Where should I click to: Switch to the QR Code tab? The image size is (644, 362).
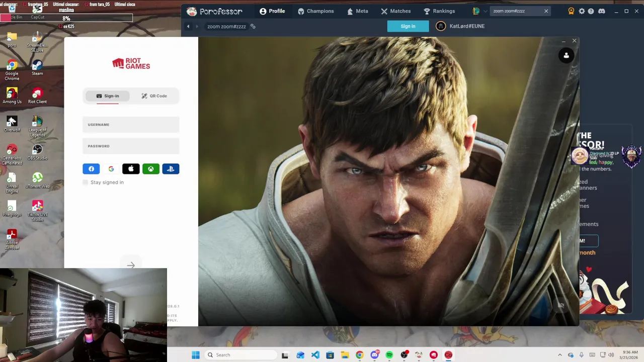pos(154,96)
